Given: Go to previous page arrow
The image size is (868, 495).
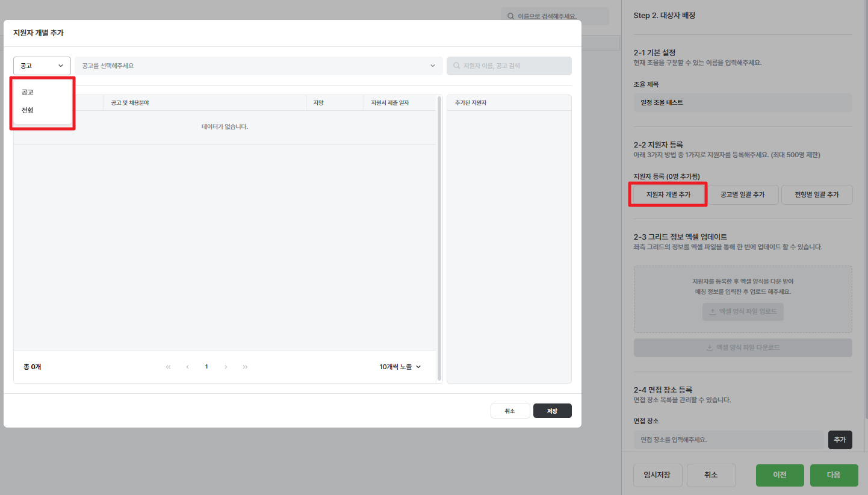Looking at the screenshot, I should [187, 367].
